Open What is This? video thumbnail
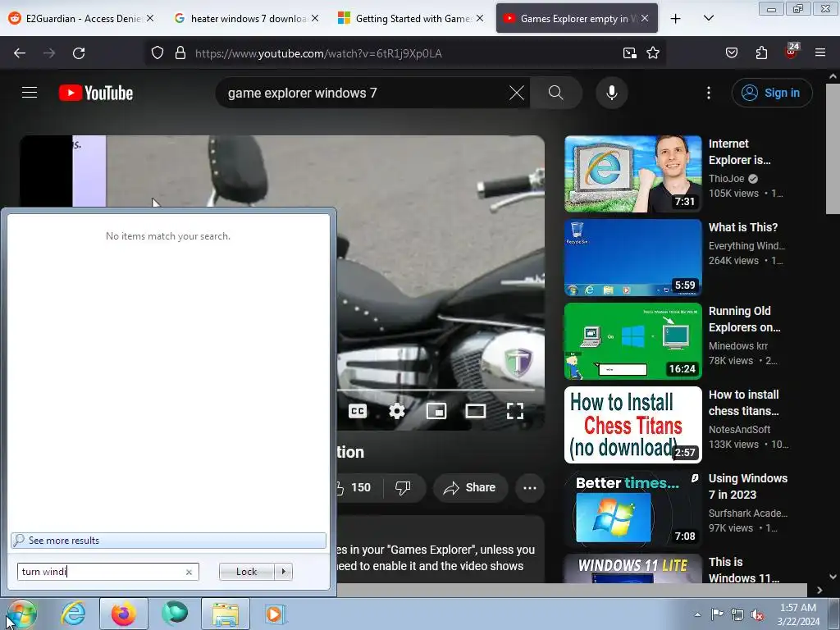Viewport: 840px width, 630px height. pos(632,258)
